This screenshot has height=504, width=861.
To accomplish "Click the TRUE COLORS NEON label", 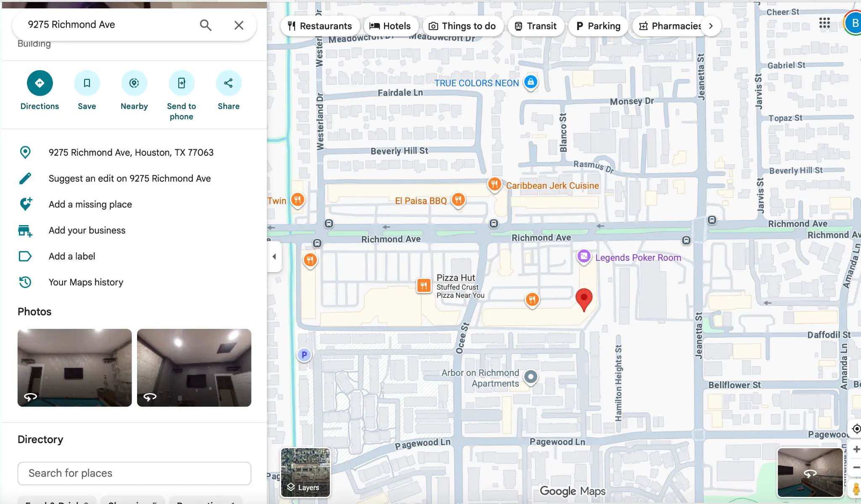I will click(x=477, y=83).
